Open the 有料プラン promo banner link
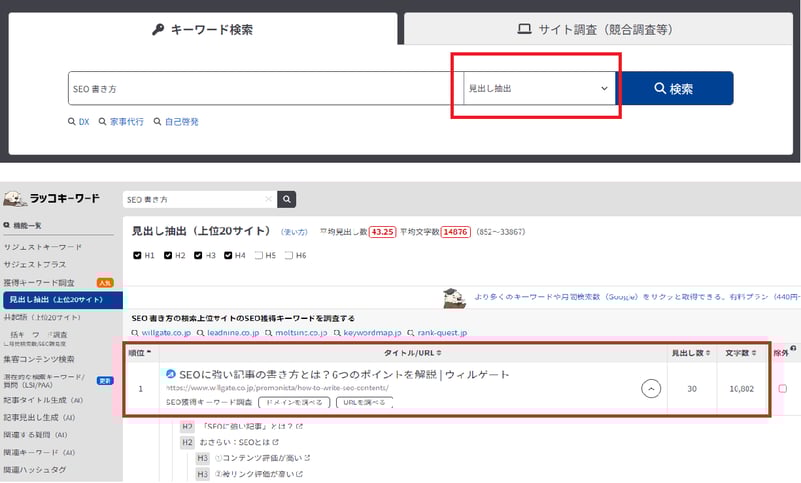 636,296
